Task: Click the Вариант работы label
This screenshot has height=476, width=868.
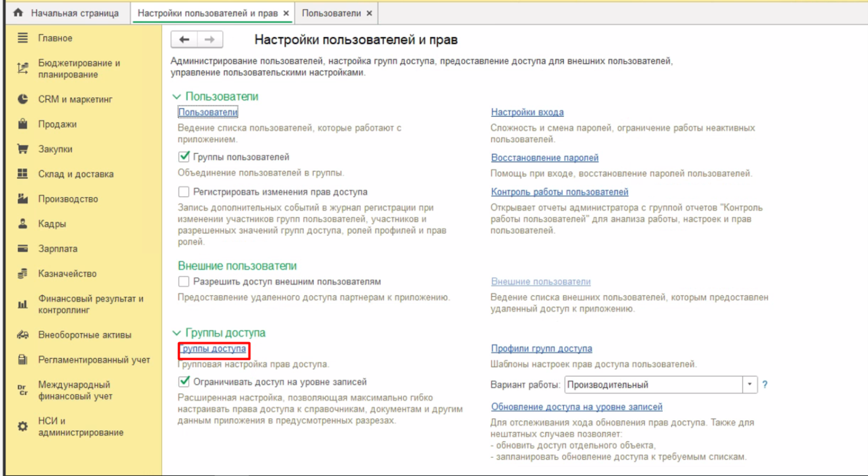Action: click(x=525, y=385)
